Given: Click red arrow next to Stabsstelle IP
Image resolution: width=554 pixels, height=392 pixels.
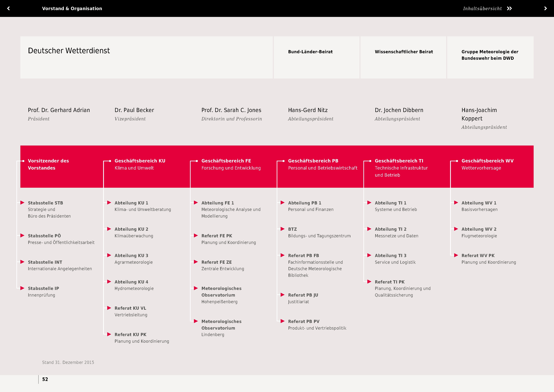Looking at the screenshot, I should [x=22, y=288].
